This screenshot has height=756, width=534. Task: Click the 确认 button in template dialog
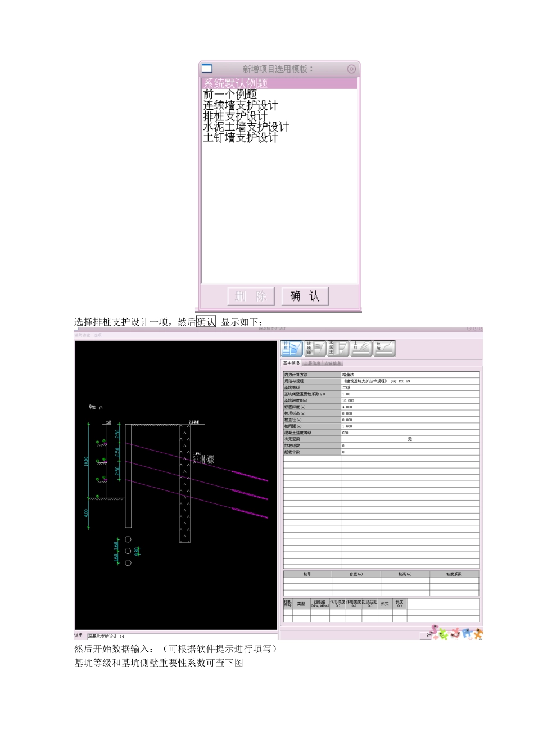pyautogui.click(x=305, y=296)
